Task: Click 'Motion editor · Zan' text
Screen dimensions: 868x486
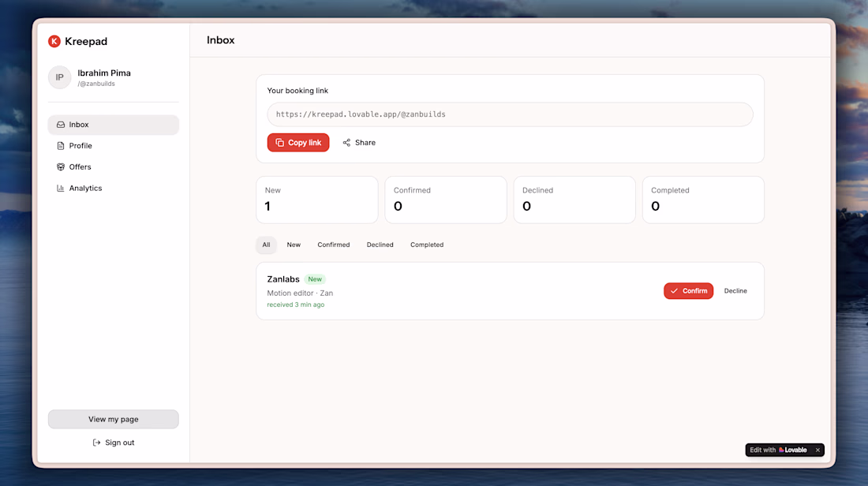Action: pos(300,293)
